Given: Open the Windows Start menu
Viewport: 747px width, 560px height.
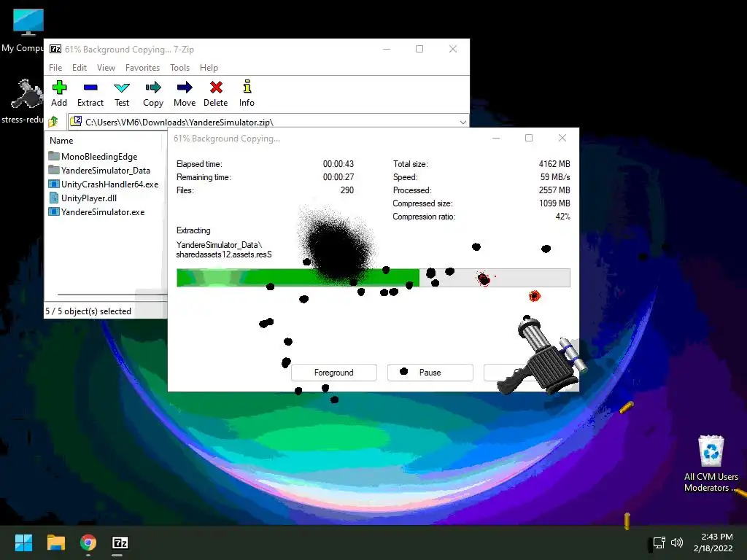Looking at the screenshot, I should tap(23, 542).
